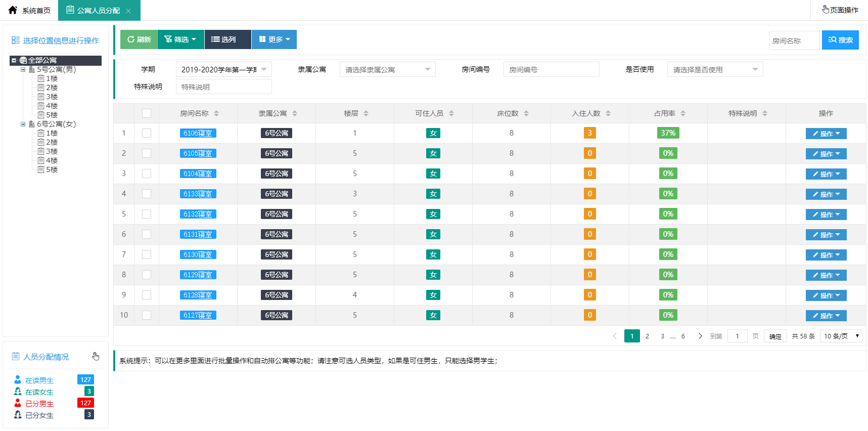
Task: Go to page 6 in pagination
Action: coord(683,336)
